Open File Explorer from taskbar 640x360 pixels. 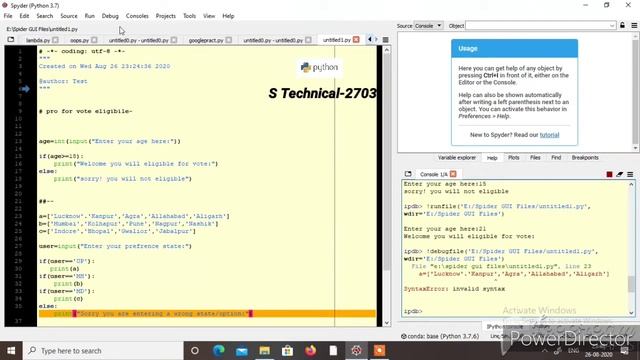click(264, 351)
